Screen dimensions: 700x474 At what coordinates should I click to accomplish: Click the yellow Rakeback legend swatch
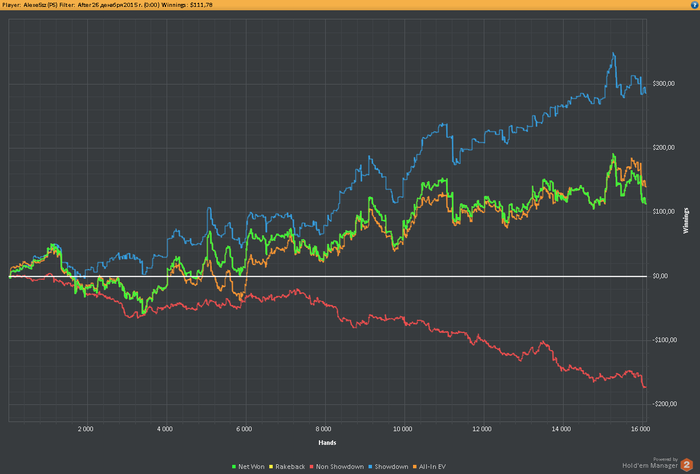[271, 467]
